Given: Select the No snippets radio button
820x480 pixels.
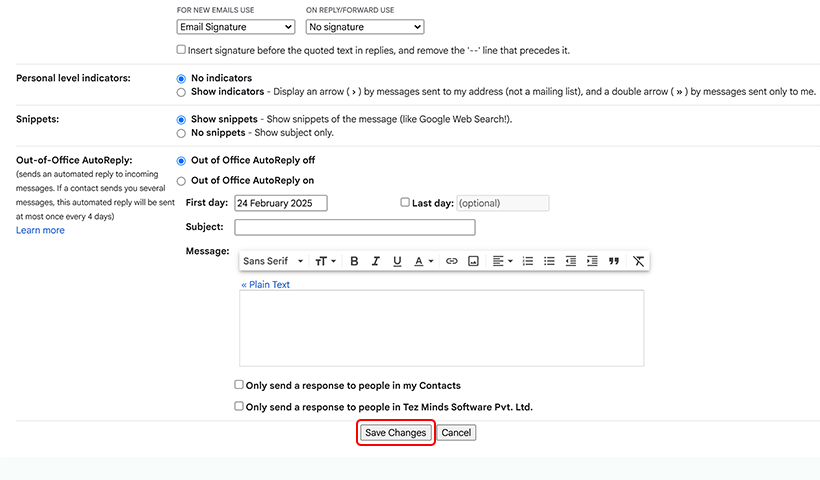Looking at the screenshot, I should tap(181, 133).
